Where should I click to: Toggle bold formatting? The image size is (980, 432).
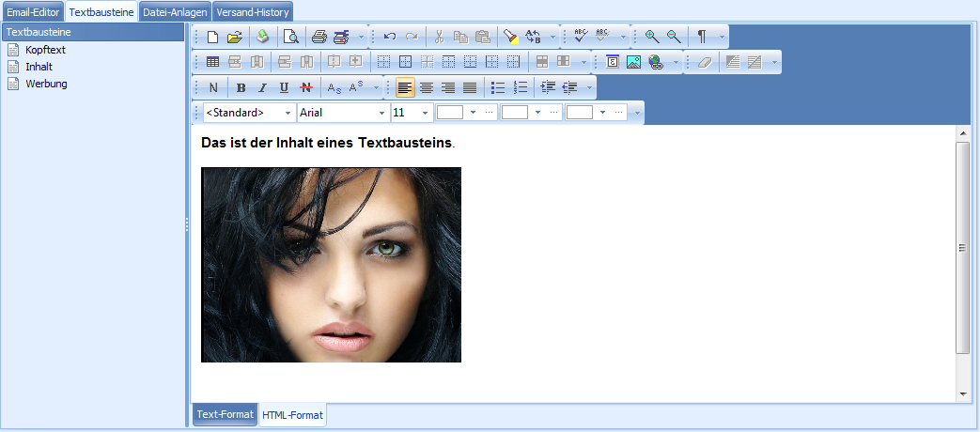(x=241, y=87)
